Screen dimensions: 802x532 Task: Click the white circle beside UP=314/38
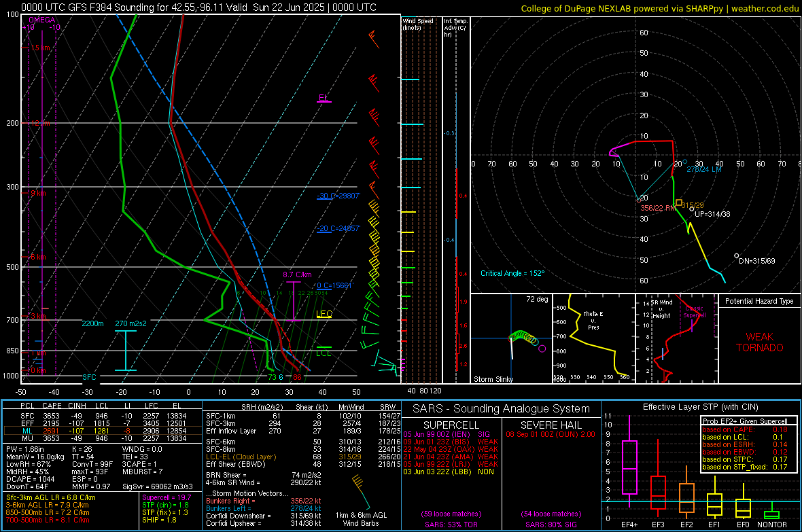click(x=691, y=209)
